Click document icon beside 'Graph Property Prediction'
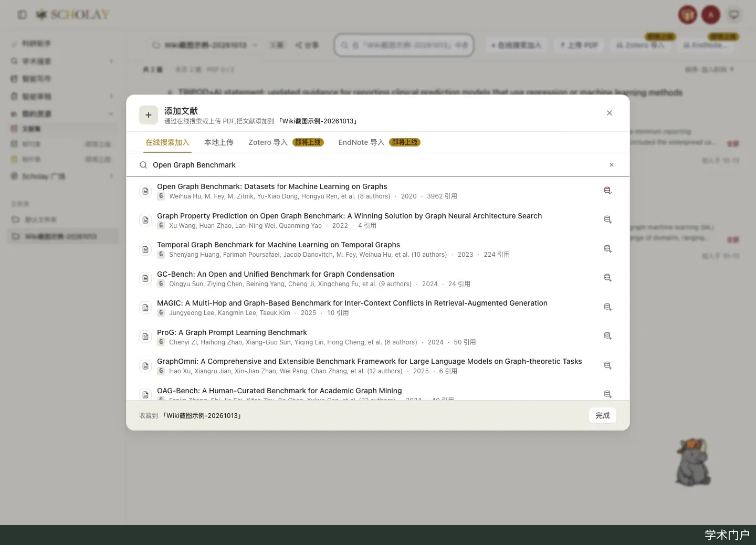The height and width of the screenshot is (545, 756). tap(145, 220)
